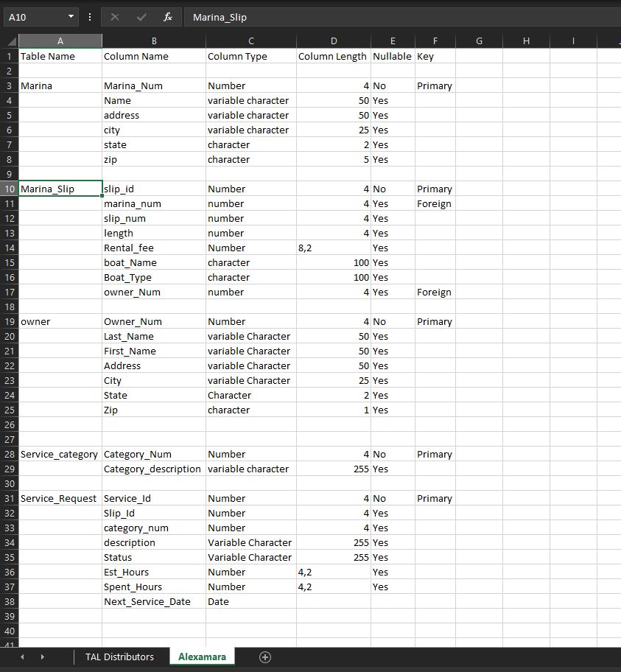Click the previous sheet navigation arrow
This screenshot has height=672, width=621.
[x=21, y=657]
